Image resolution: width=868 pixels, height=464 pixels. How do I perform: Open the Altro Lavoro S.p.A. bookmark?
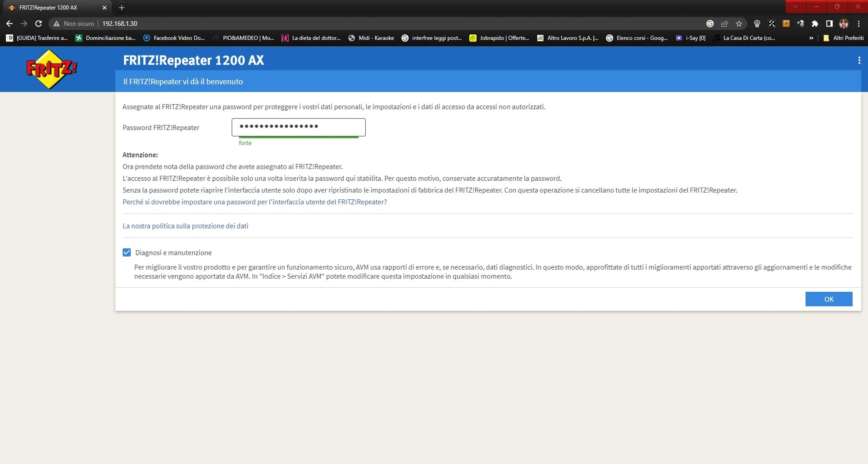coord(568,38)
